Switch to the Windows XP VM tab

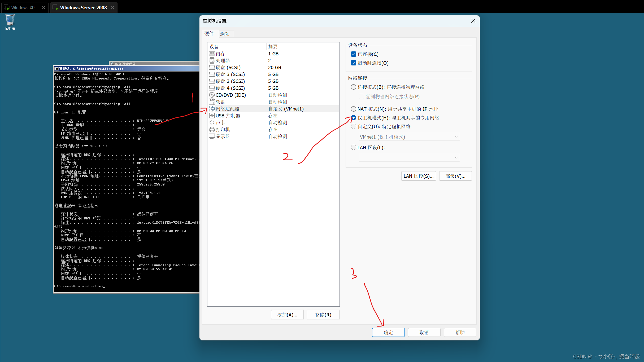click(23, 8)
